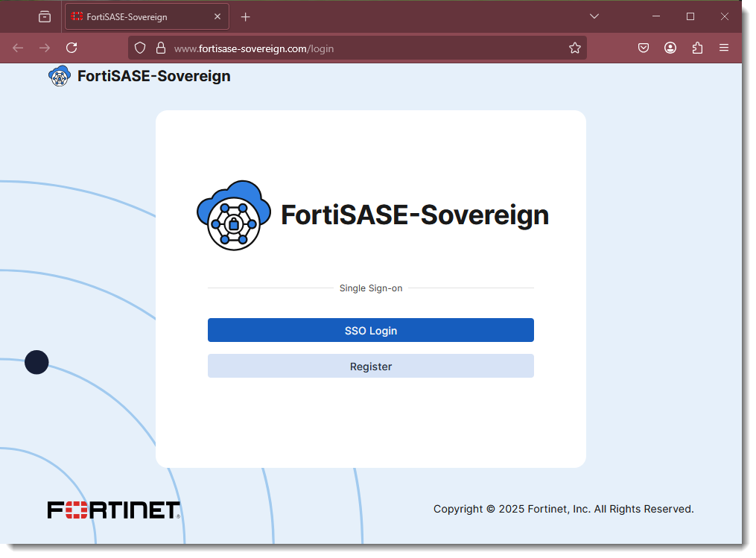The image size is (756, 558).
Task: Click the back navigation arrow
Action: tap(18, 48)
